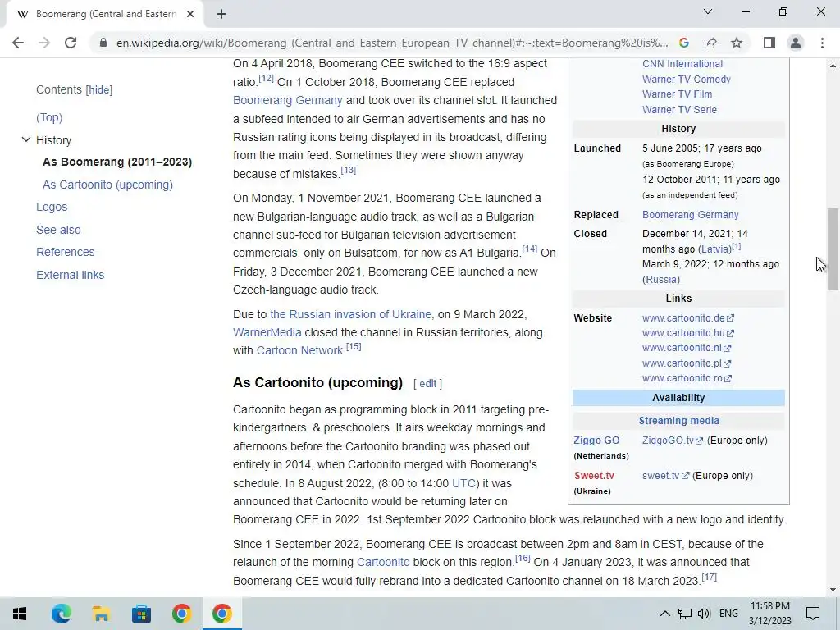The width and height of the screenshot is (840, 630).
Task: Open the Chrome profile menu
Action: pos(796,43)
